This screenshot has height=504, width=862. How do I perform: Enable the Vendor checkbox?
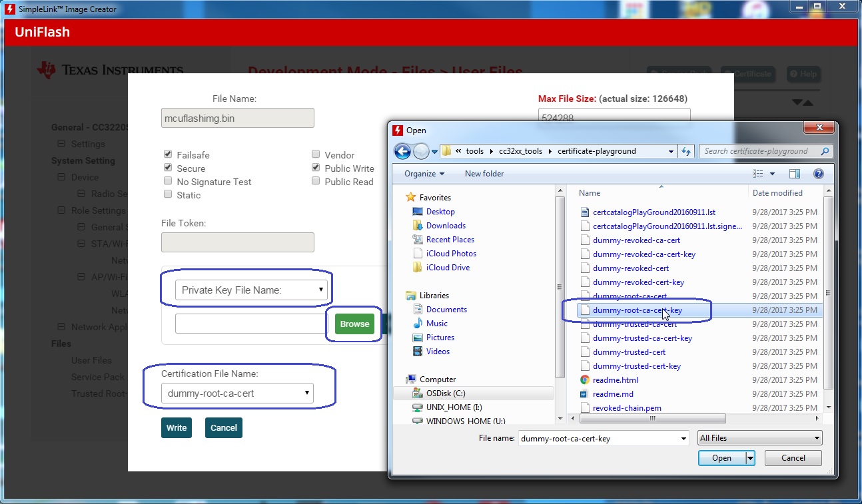(316, 154)
